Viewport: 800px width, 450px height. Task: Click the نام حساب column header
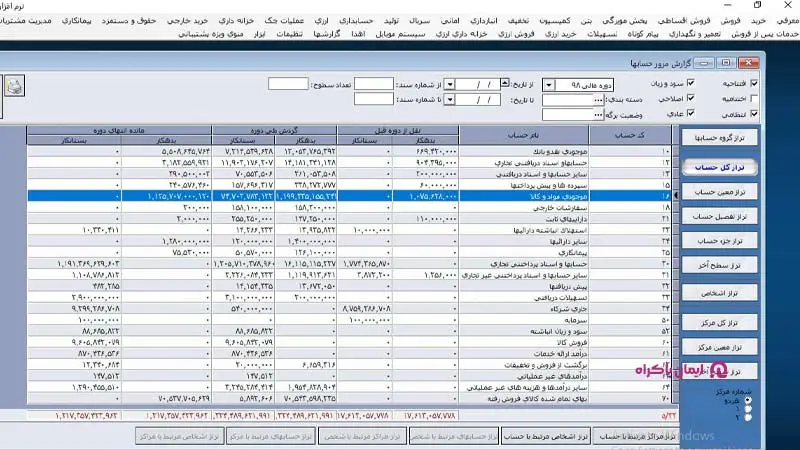click(524, 135)
